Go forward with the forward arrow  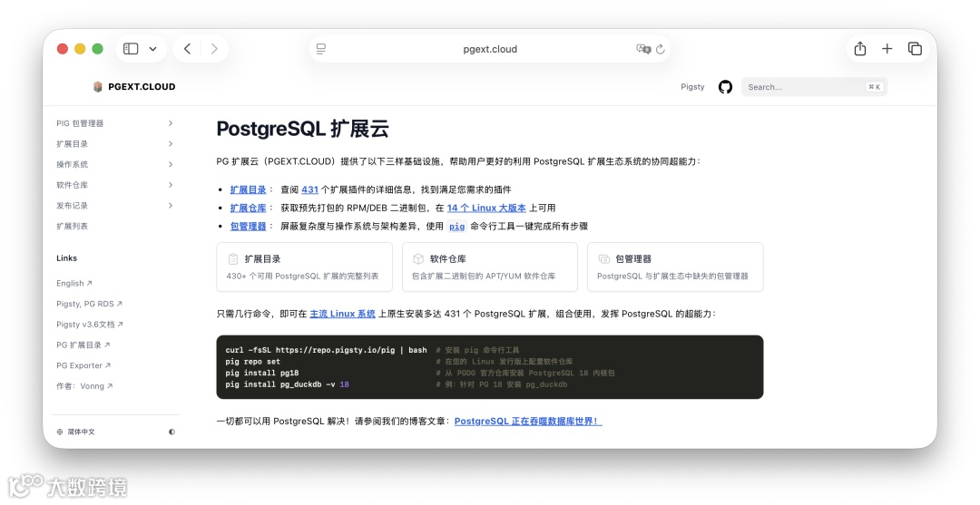[214, 49]
